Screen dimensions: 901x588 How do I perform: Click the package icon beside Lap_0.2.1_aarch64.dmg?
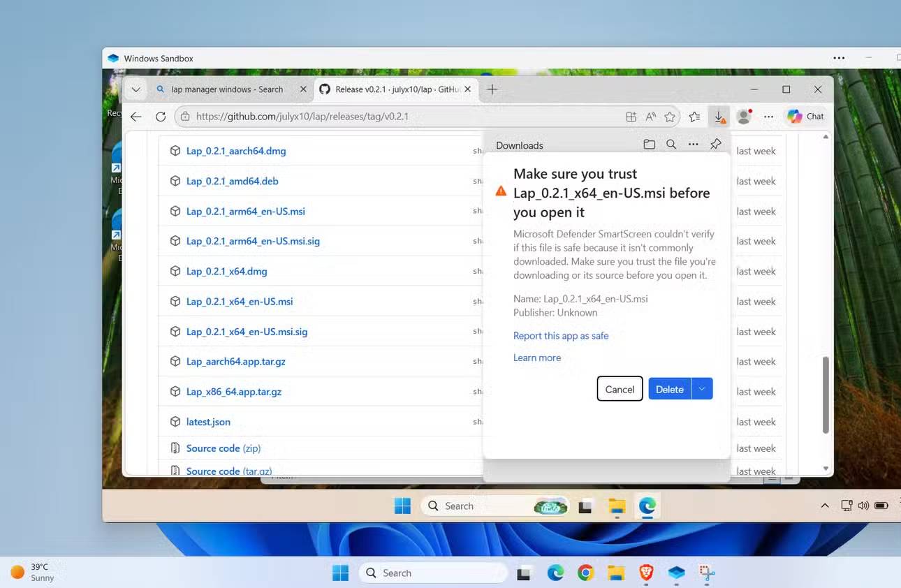[175, 151]
